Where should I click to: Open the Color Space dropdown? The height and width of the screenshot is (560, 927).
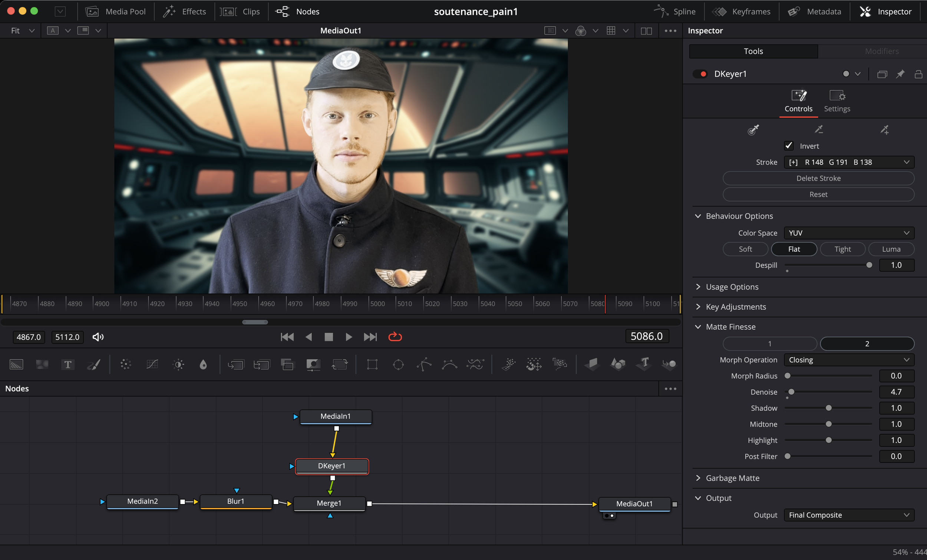849,233
